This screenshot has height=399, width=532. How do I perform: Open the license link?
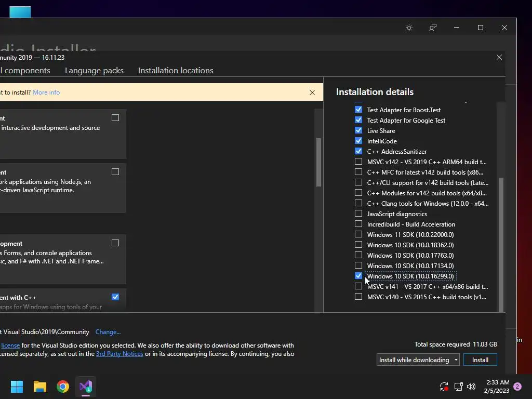click(x=10, y=345)
